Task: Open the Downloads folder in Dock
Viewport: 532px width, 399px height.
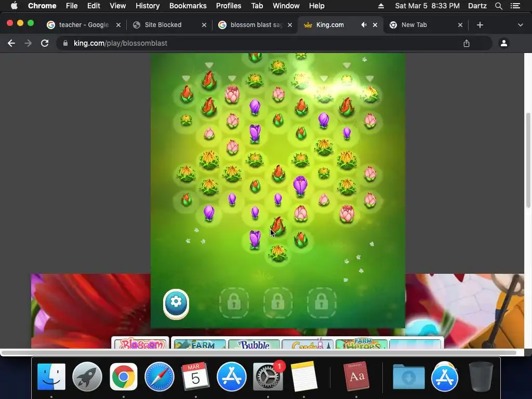Action: 409,377
